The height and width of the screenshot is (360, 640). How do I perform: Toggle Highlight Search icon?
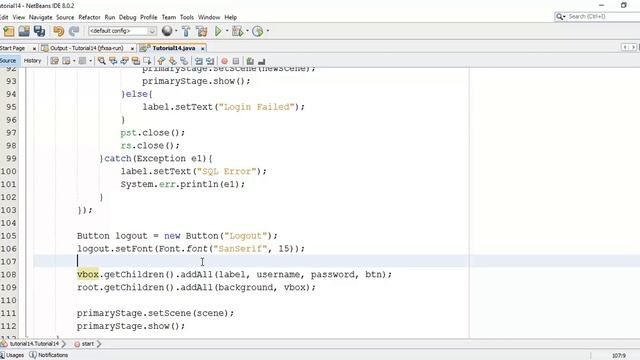[x=136, y=61]
